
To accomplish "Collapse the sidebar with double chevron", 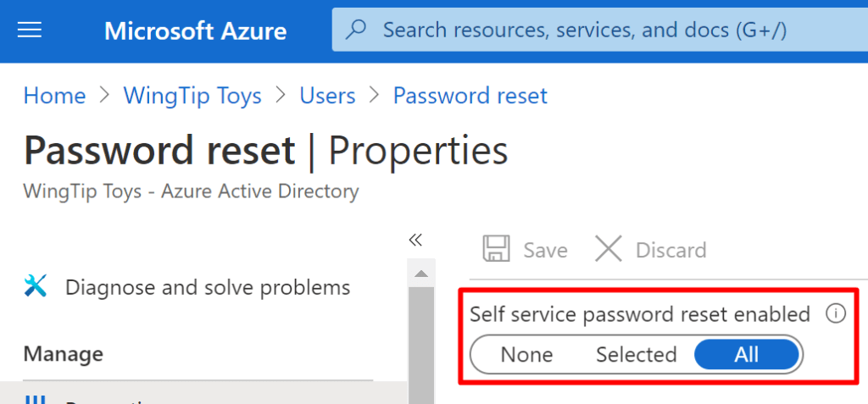I will 415,240.
